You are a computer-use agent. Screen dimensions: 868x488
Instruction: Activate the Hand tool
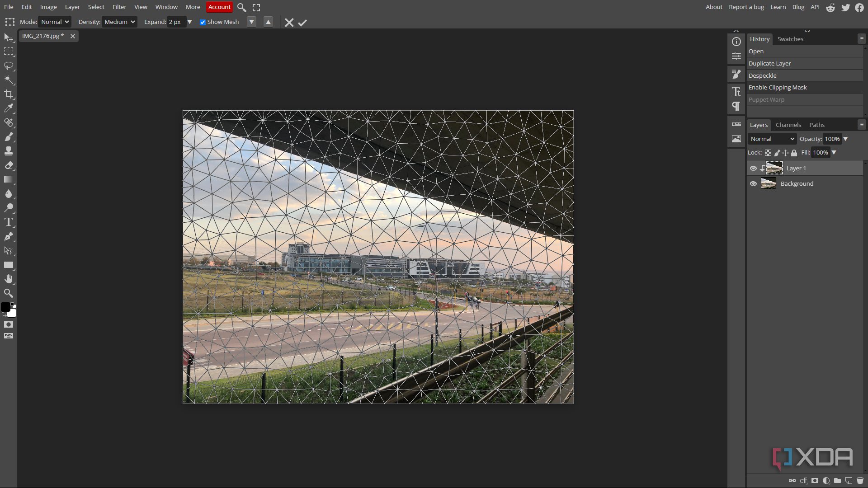[9, 279]
